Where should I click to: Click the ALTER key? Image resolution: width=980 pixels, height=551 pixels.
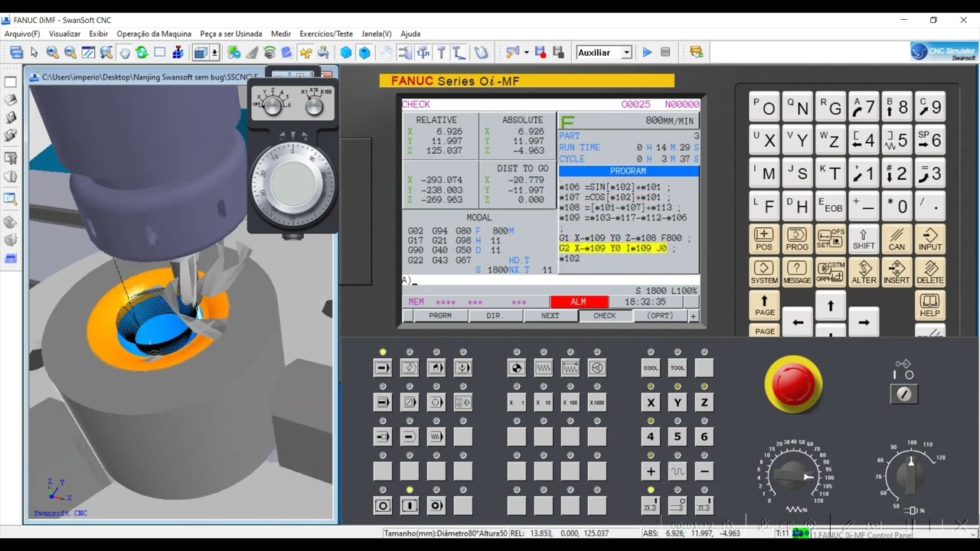pyautogui.click(x=864, y=272)
